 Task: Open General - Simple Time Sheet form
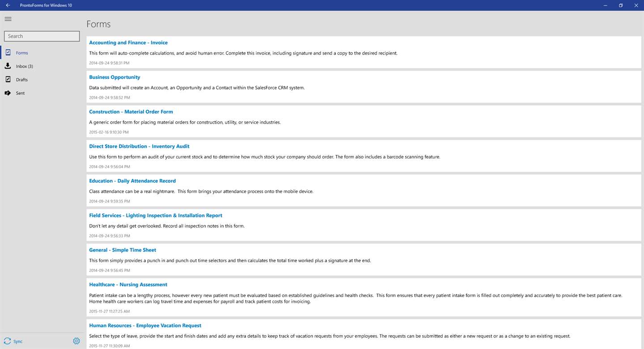123,250
